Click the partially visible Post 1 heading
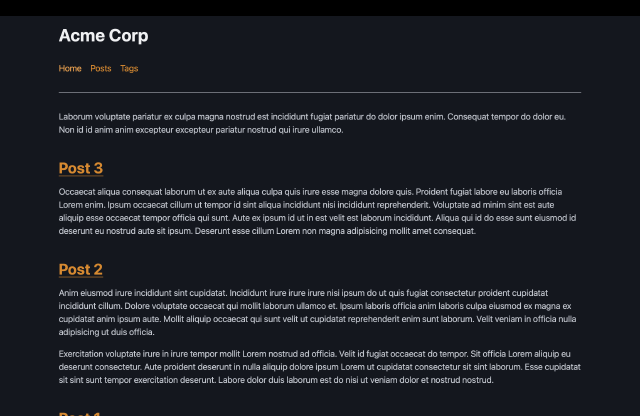This screenshot has height=416, width=640. [x=81, y=413]
